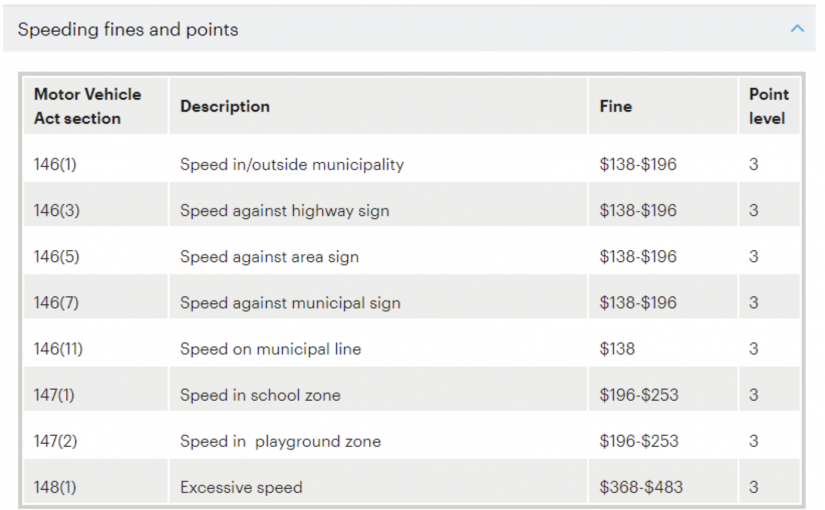Click the "Point level" column header
Screen dimensions: 825x510
(768, 106)
